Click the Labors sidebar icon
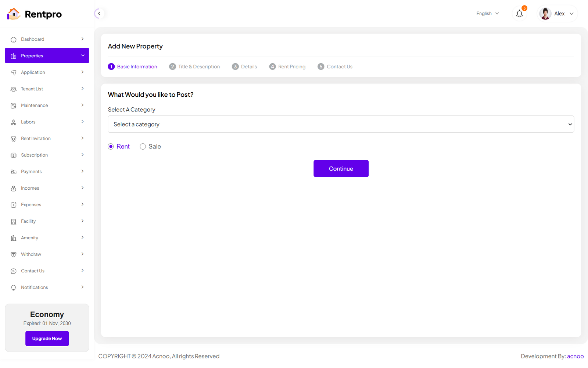588x368 pixels. [x=14, y=122]
